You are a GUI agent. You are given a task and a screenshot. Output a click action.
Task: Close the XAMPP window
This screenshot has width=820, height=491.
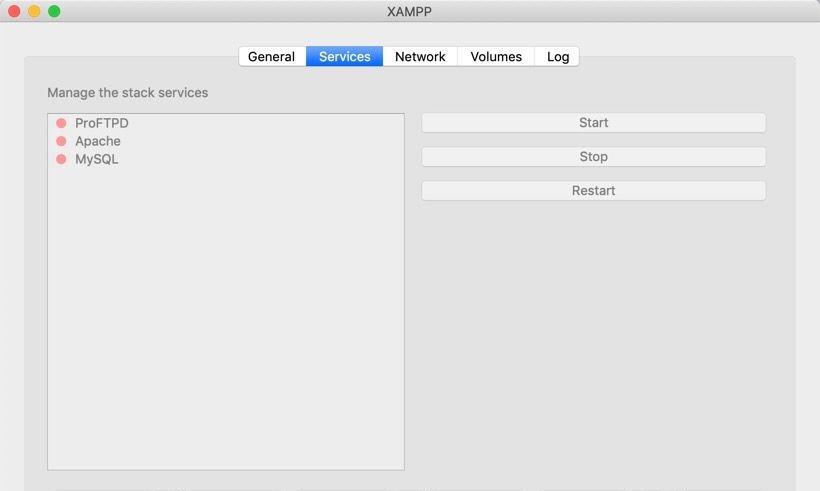pyautogui.click(x=14, y=11)
